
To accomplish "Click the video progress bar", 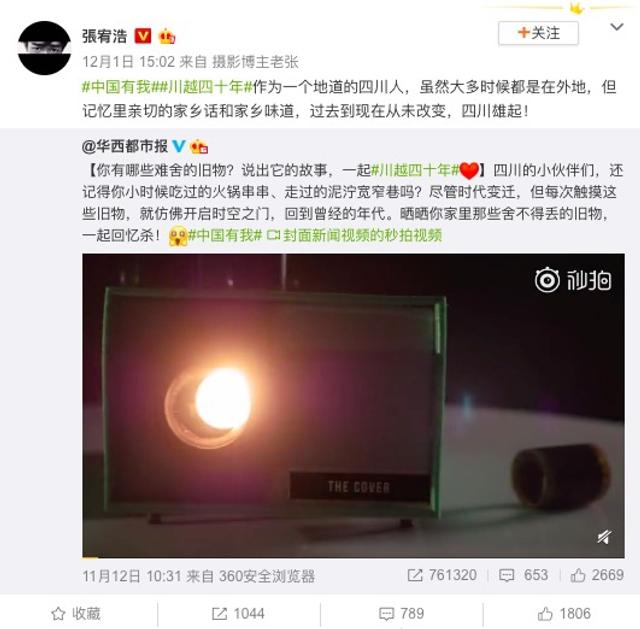I will click(x=353, y=557).
